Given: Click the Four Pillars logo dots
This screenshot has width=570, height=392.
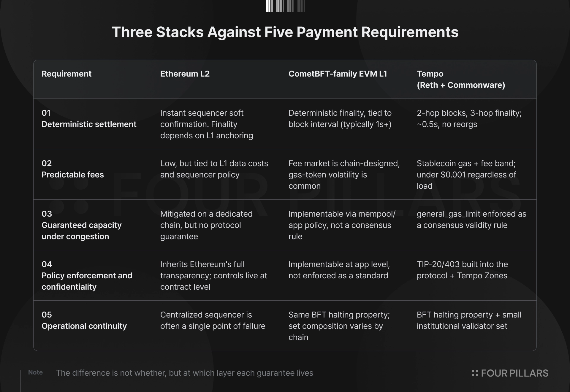Looking at the screenshot, I should [475, 373].
